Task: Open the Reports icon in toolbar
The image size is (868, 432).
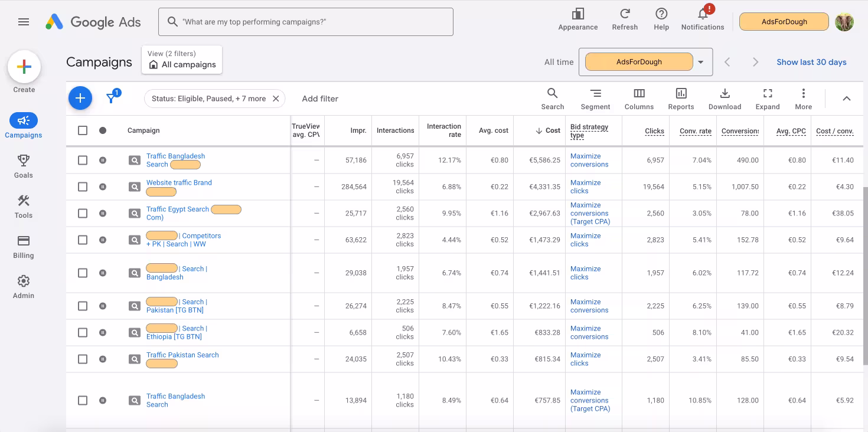Action: pos(681,93)
